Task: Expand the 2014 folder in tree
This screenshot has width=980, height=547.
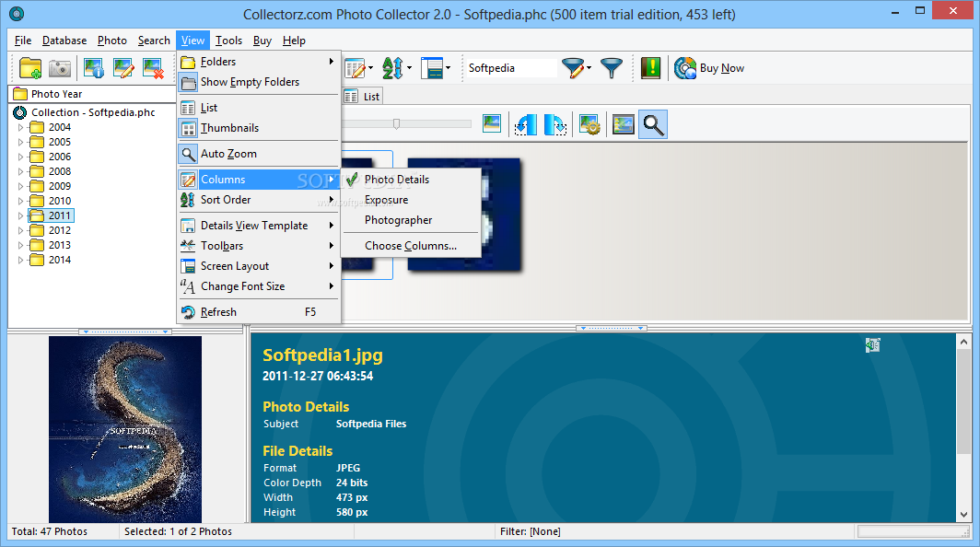Action: (x=20, y=260)
